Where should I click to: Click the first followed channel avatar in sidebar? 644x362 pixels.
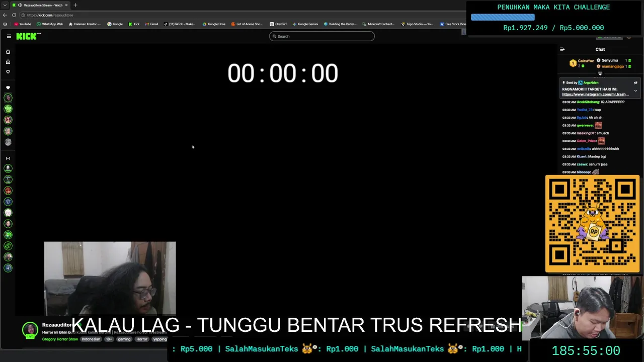point(8,98)
